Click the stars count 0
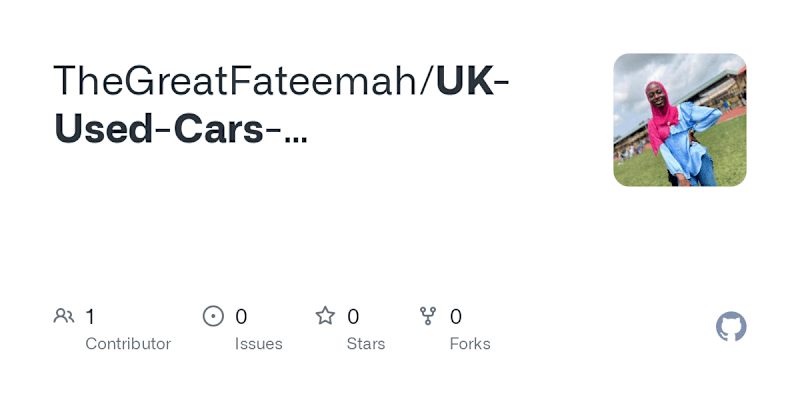The height and width of the screenshot is (400, 800). [x=353, y=317]
